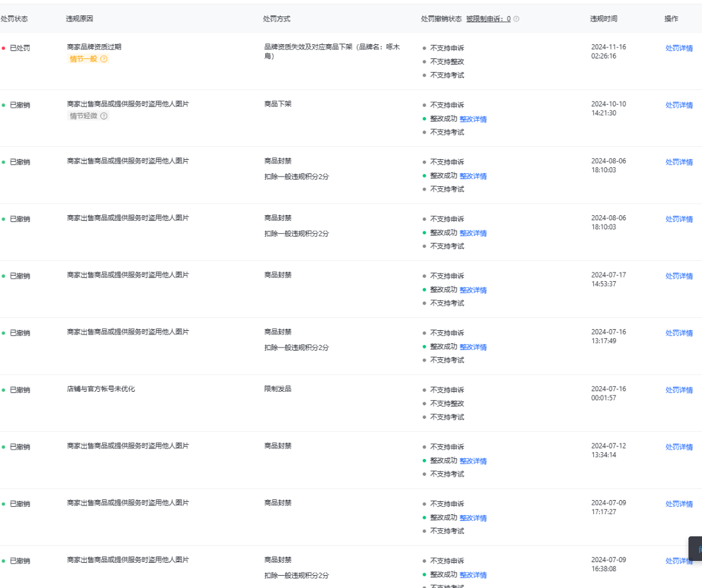Viewport: 702px width, 588px height.
Task: Select the 商家品牌资质过期 violation reason text
Action: point(94,47)
